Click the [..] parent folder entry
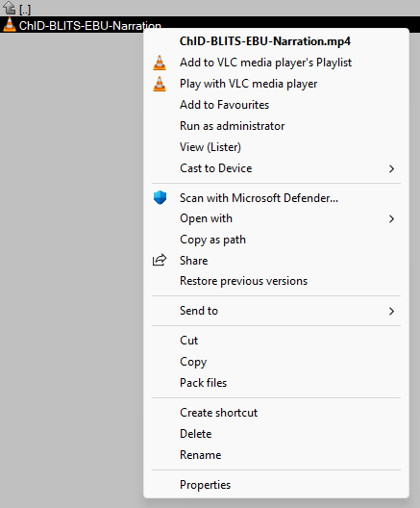Image resolution: width=420 pixels, height=508 pixels. click(x=25, y=10)
